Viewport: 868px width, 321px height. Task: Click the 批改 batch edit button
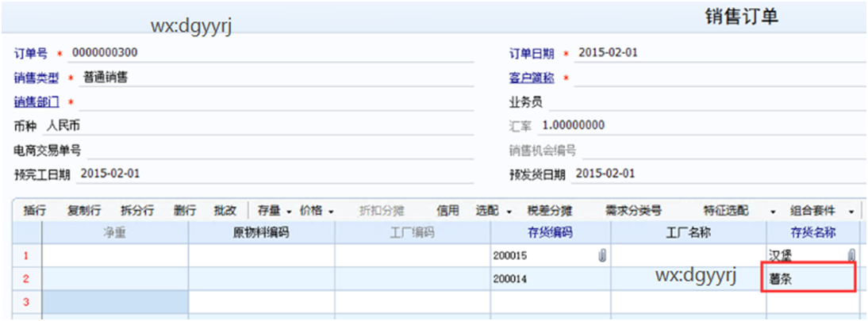[x=225, y=211]
